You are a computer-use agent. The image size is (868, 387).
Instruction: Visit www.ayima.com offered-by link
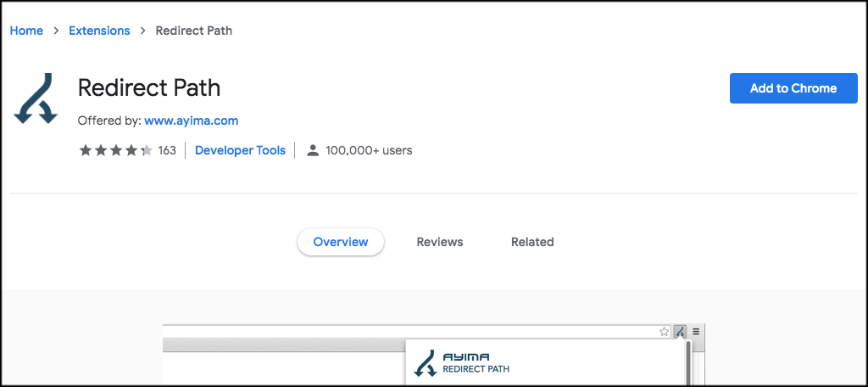click(x=191, y=121)
